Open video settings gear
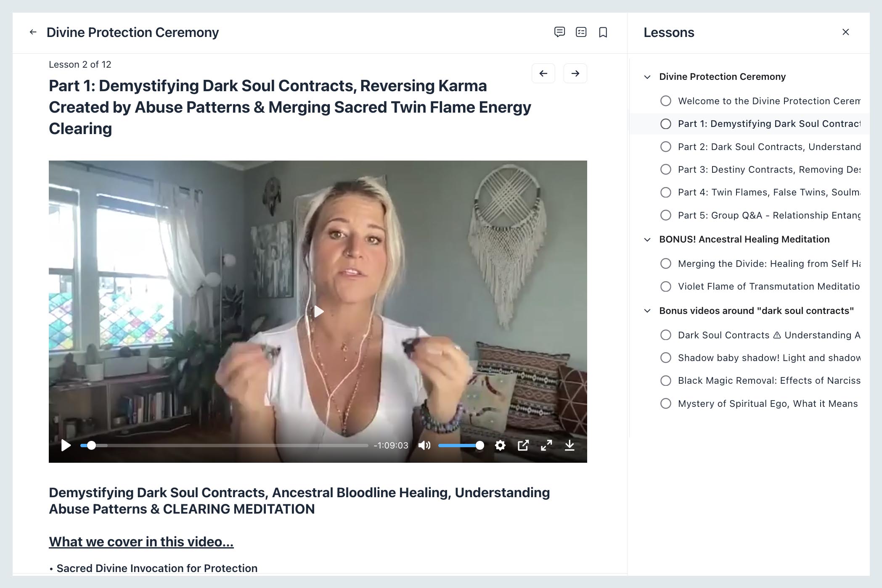The image size is (882, 588). [x=500, y=446]
